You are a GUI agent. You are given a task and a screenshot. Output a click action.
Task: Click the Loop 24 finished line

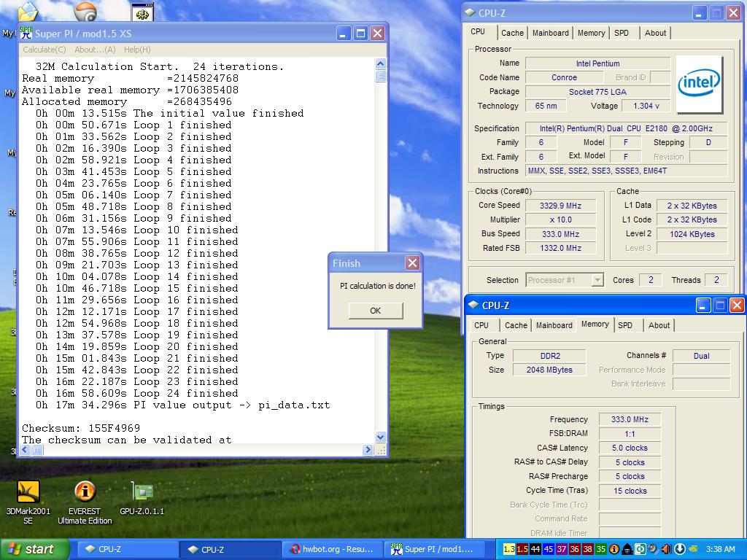[x=136, y=393]
